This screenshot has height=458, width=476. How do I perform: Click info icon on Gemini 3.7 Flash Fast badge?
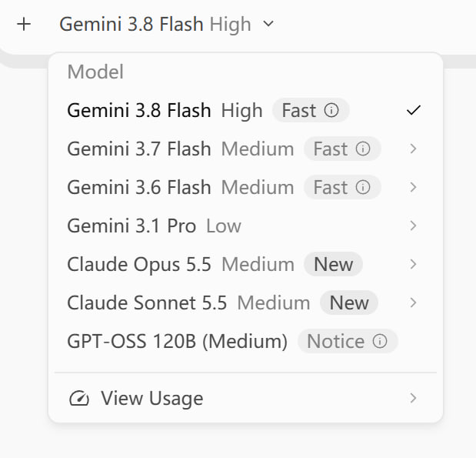(x=363, y=149)
